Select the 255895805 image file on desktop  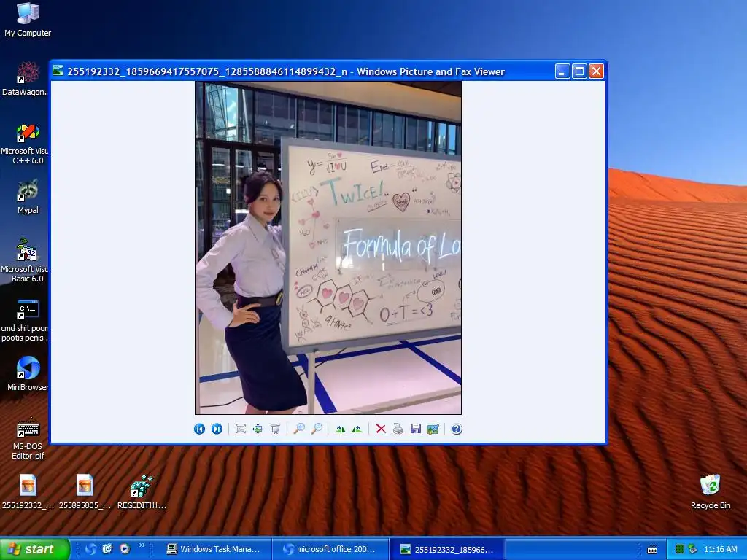85,492
